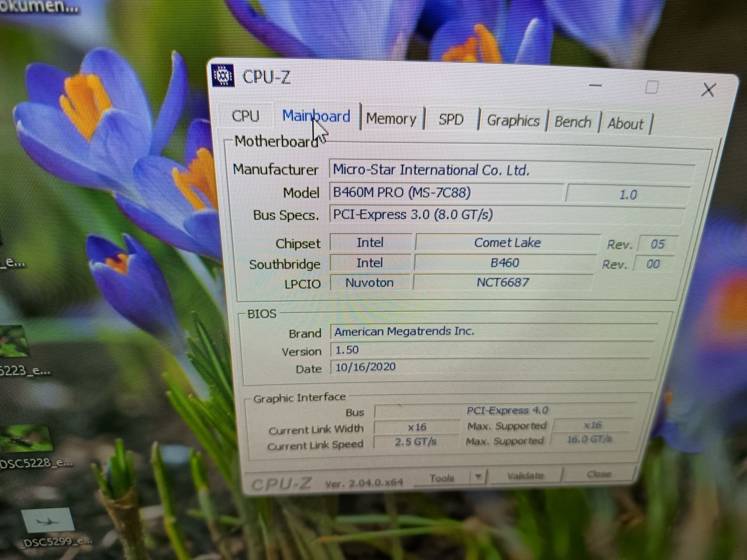Click Current Link Speed value 2.5 GT/s
747x560 pixels.
pos(415,442)
